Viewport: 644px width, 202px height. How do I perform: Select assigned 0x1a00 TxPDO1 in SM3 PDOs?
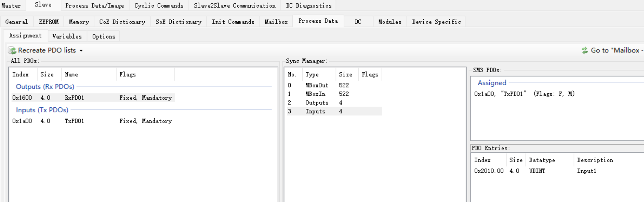tap(524, 94)
